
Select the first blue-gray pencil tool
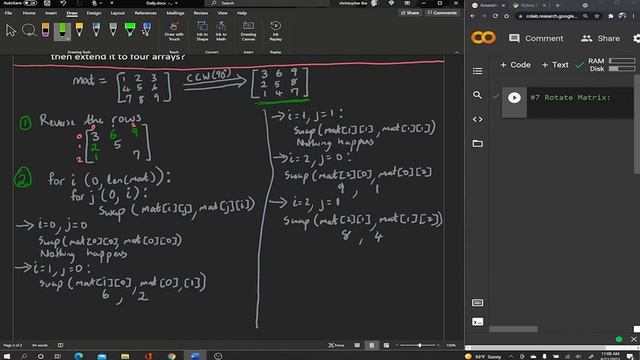tap(96, 31)
